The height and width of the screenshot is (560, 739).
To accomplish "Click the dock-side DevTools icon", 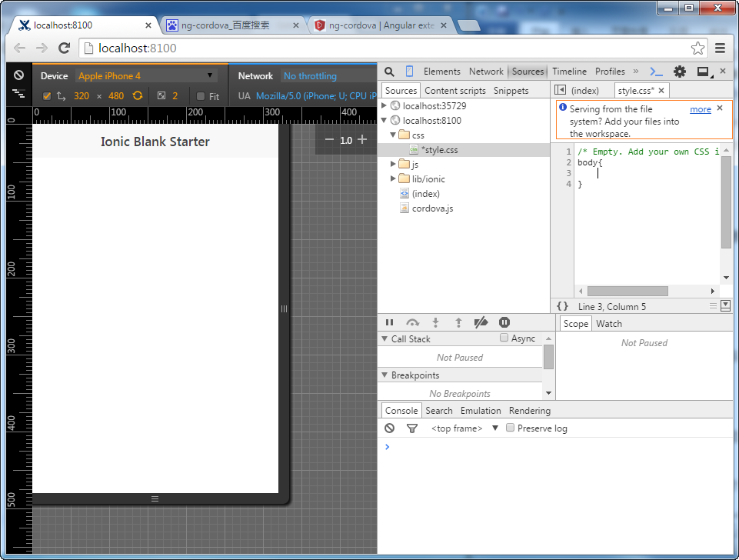I will coord(704,72).
